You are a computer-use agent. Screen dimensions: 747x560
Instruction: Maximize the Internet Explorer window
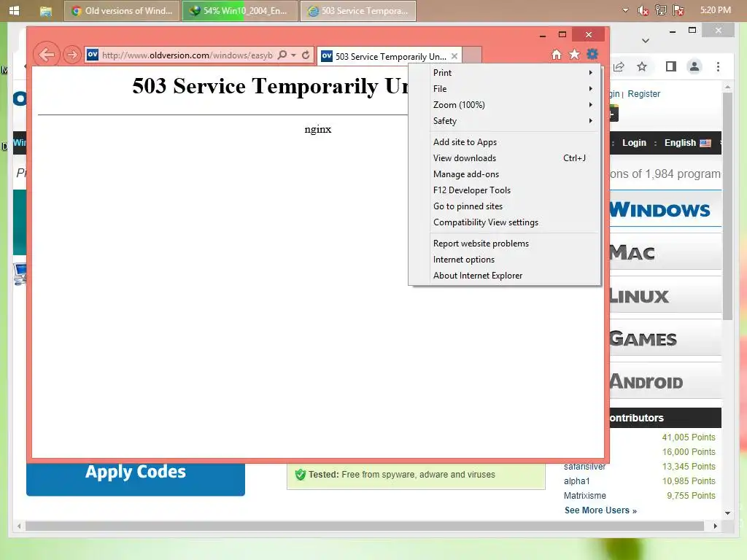pos(562,35)
